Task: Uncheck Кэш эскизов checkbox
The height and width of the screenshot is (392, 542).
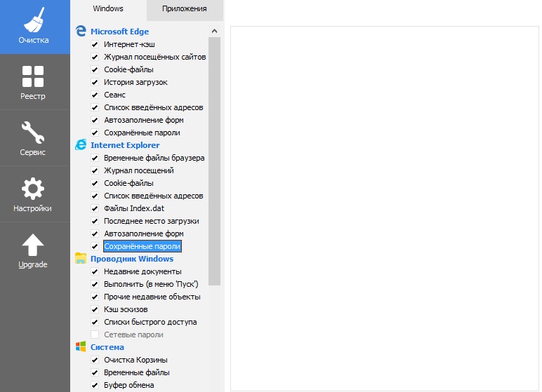Action: point(95,309)
